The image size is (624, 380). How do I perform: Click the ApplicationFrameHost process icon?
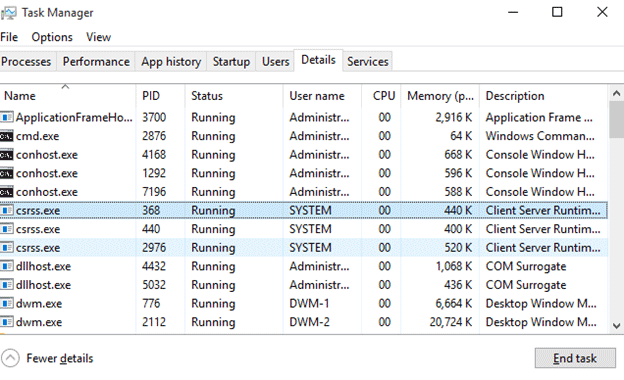pyautogui.click(x=7, y=117)
